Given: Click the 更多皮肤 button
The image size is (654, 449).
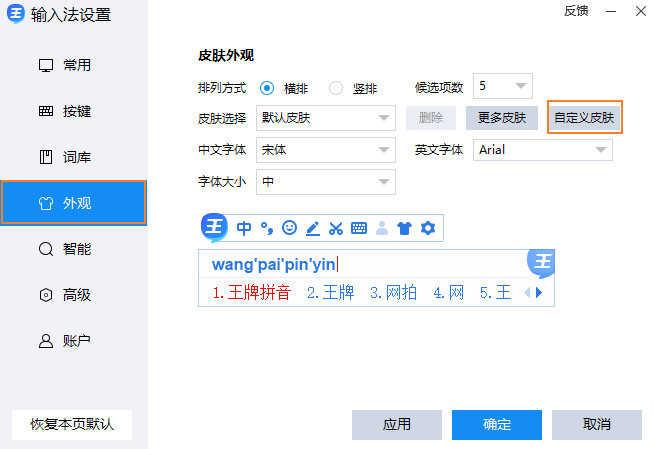Looking at the screenshot, I should click(502, 118).
